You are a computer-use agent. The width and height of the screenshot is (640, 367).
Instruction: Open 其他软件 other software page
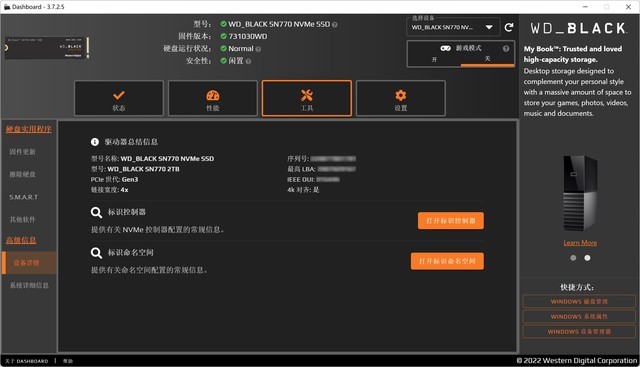click(x=22, y=220)
